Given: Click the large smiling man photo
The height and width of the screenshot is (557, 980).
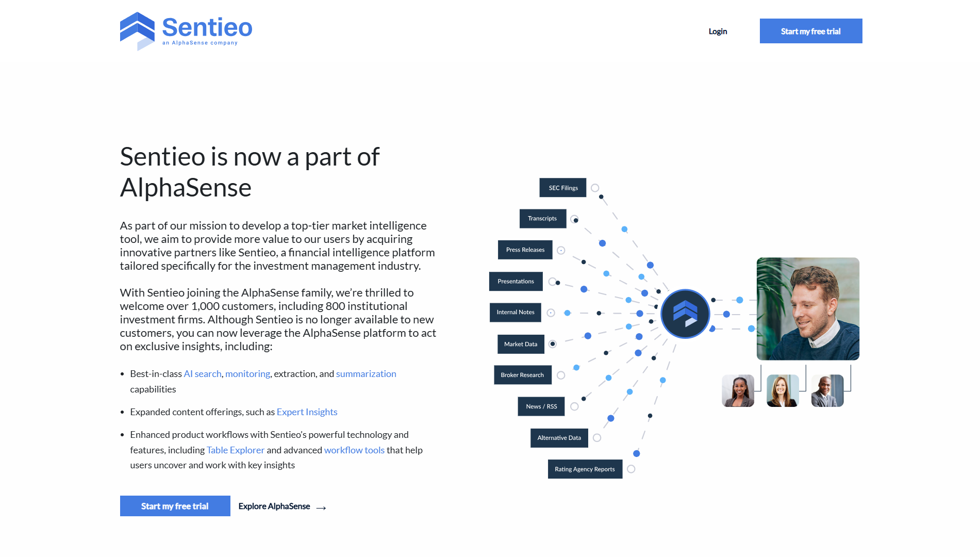Looking at the screenshot, I should [808, 309].
